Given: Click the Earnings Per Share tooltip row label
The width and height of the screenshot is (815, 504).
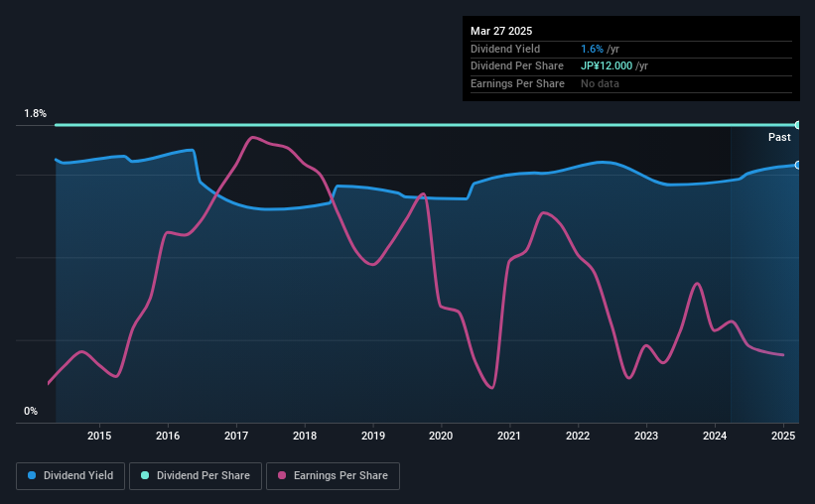Looking at the screenshot, I should [517, 83].
